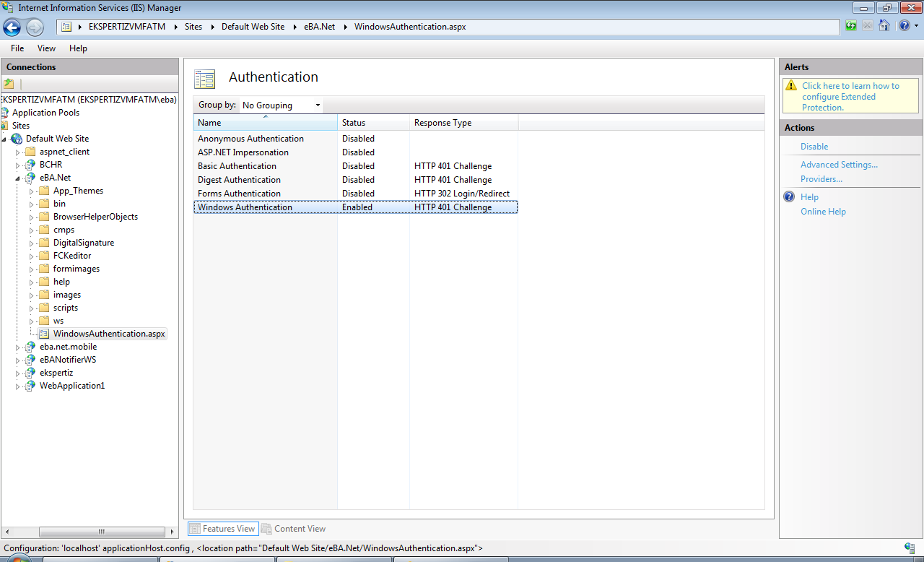Refresh the page with the green toolbar icon
Screen dimensions: 924x562
tap(852, 26)
